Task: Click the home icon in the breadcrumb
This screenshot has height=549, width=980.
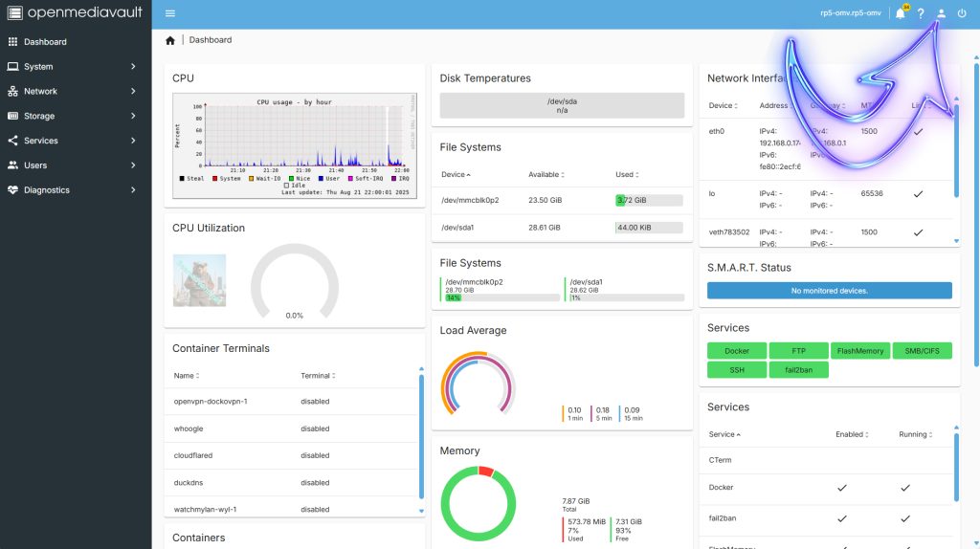Action: [x=170, y=40]
